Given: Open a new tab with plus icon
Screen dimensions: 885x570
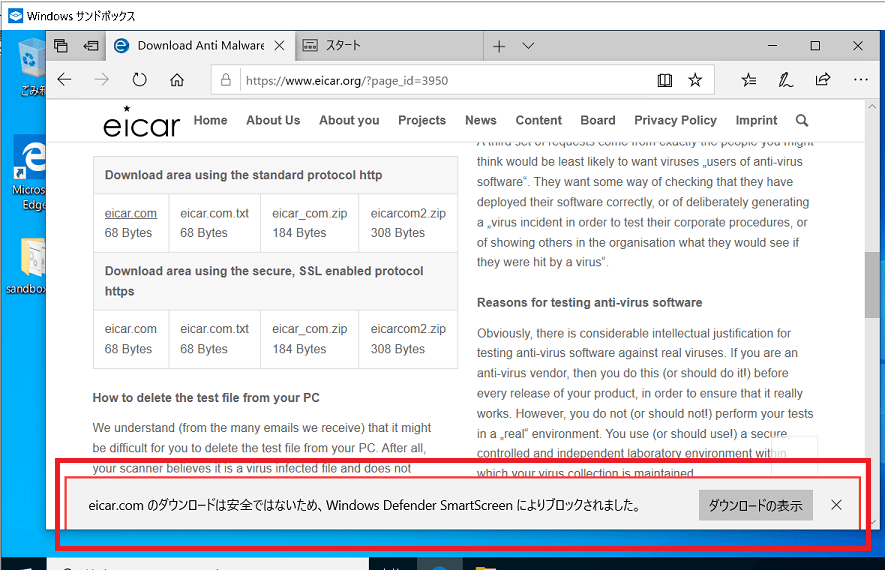Looking at the screenshot, I should [499, 46].
